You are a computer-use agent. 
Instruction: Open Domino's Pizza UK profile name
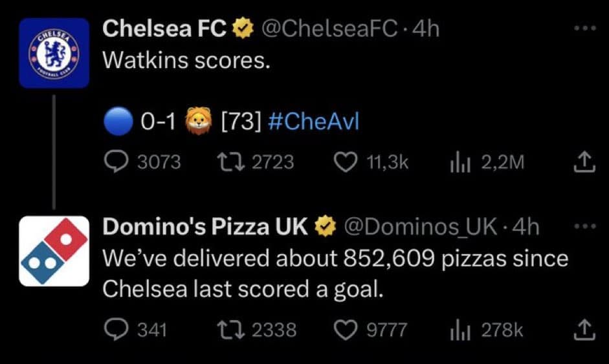tap(206, 226)
